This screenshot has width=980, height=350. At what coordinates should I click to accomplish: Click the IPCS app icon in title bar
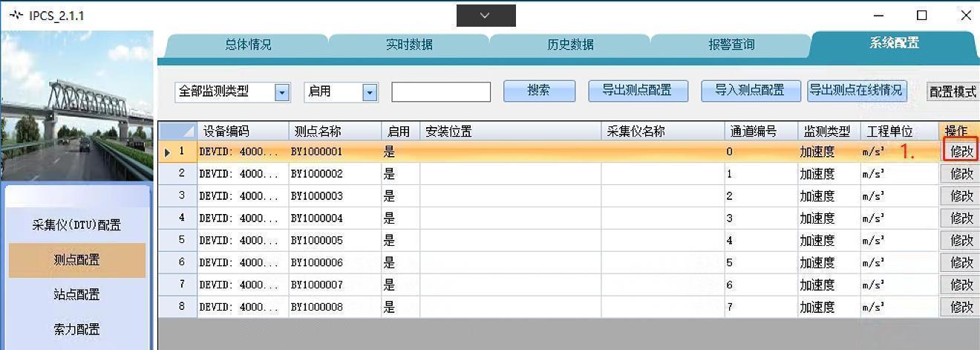click(16, 16)
